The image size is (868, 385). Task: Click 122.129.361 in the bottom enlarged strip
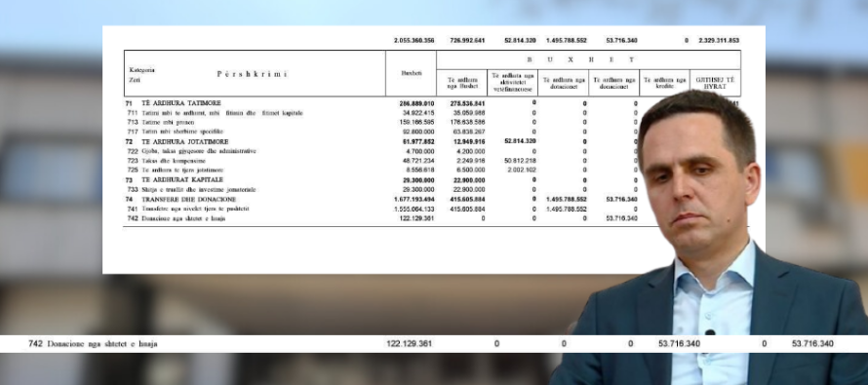point(409,344)
